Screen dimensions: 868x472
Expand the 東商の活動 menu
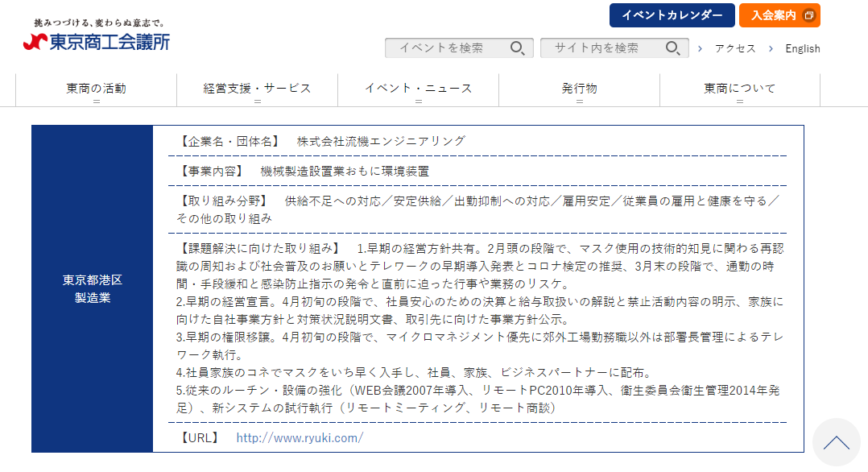(x=97, y=89)
